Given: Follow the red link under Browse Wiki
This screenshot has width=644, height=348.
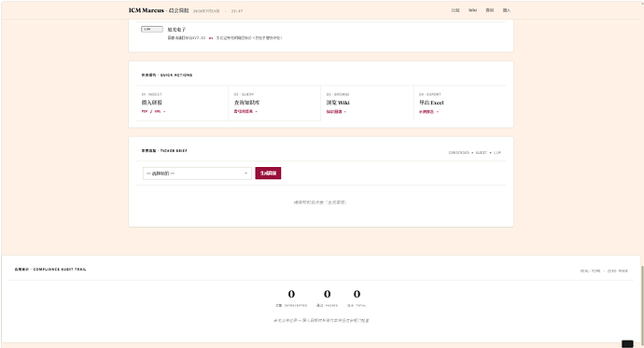Looking at the screenshot, I should 336,112.
